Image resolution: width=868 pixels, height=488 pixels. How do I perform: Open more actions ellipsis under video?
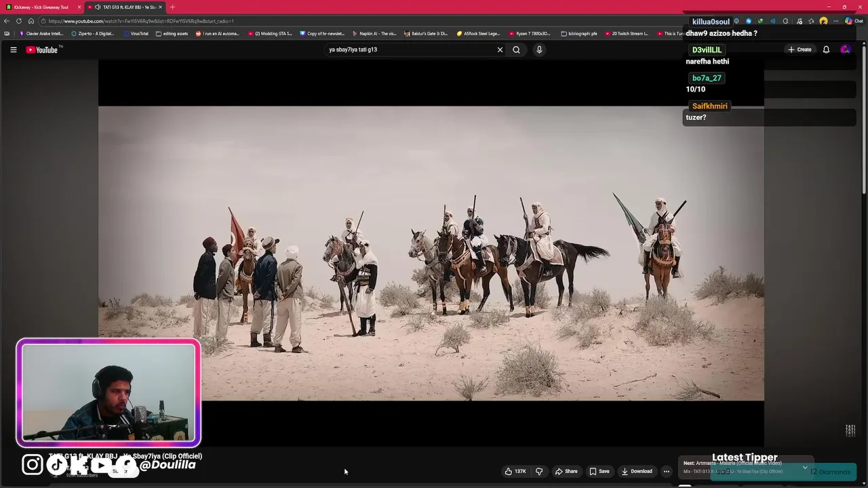point(666,471)
